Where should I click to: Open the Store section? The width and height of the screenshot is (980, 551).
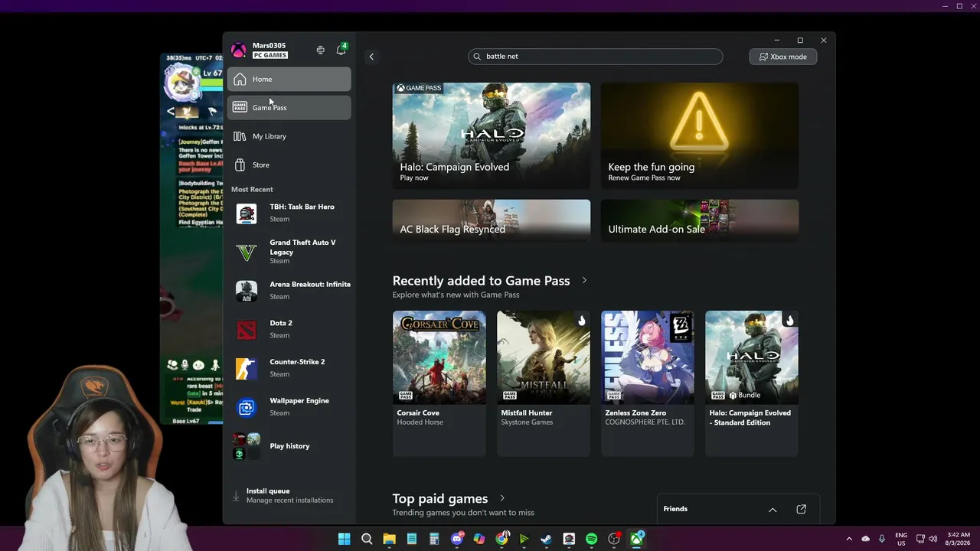point(289,165)
